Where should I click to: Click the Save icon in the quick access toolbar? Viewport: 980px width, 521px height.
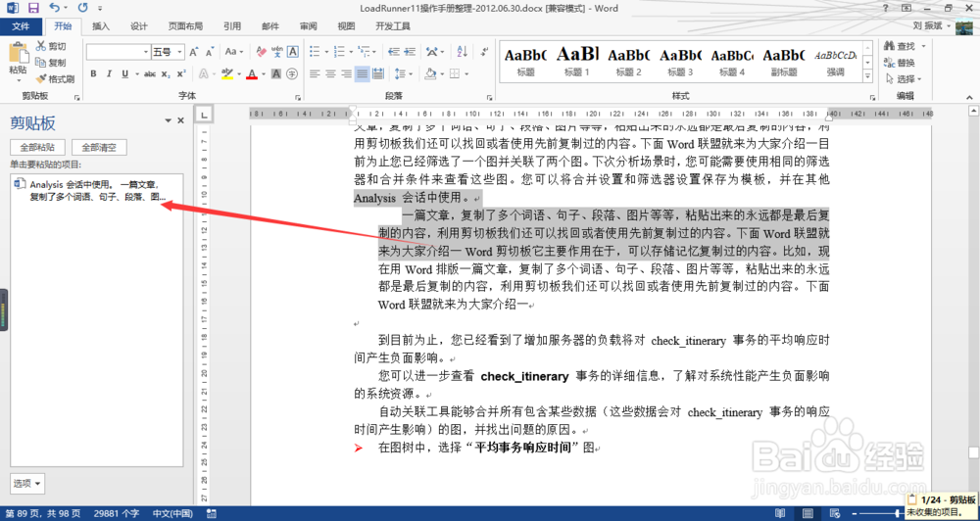(33, 8)
